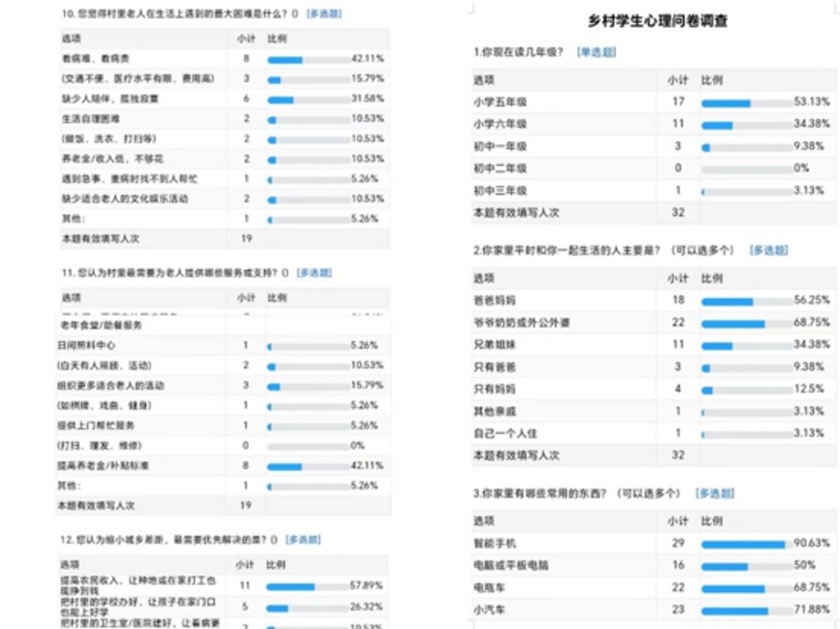Click the 多选题 tag after question 12
The width and height of the screenshot is (840, 629).
pyautogui.click(x=303, y=540)
